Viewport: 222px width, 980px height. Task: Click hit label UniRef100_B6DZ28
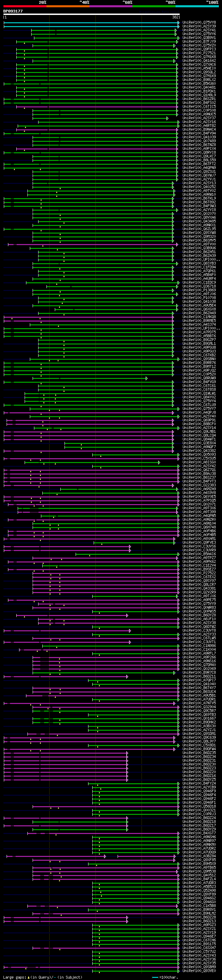[199, 917]
